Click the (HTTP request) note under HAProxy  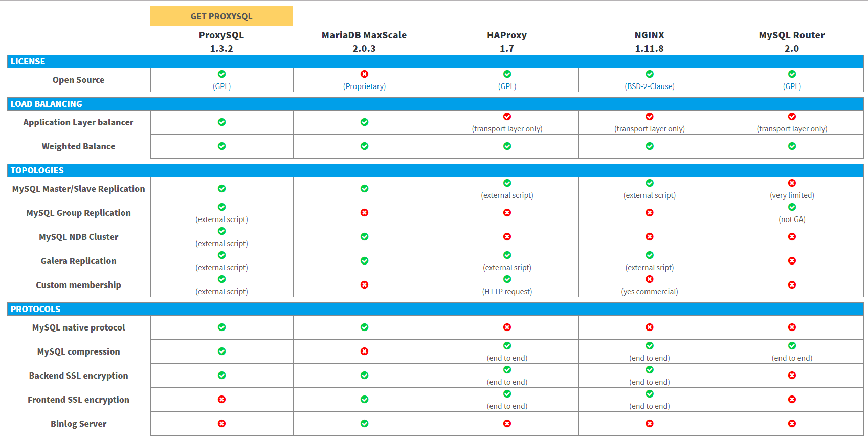click(507, 292)
